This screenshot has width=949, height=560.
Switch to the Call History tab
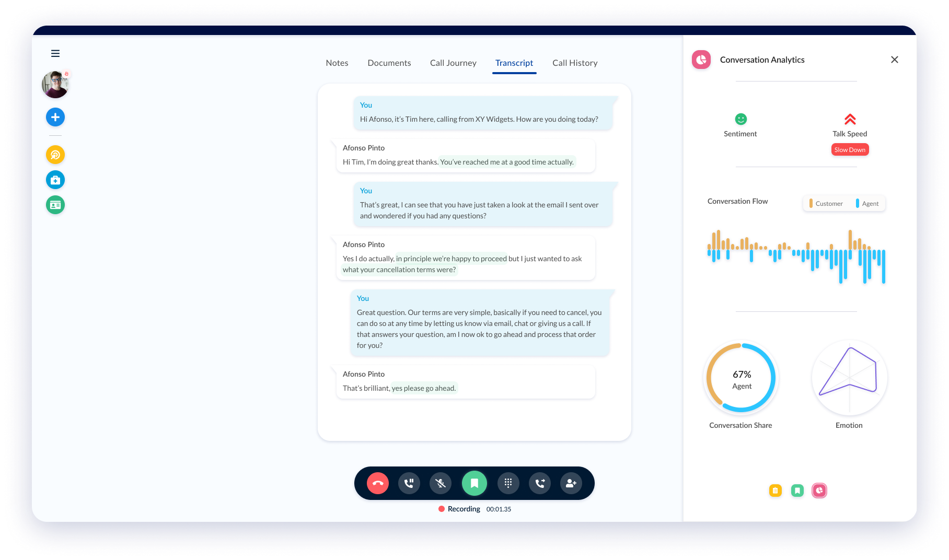pos(575,63)
